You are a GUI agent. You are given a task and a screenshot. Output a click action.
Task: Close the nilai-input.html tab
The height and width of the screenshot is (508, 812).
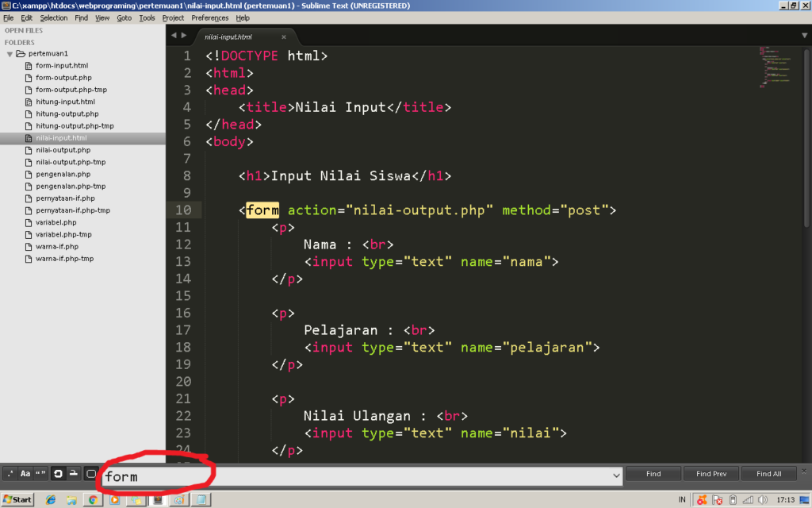pos(283,37)
